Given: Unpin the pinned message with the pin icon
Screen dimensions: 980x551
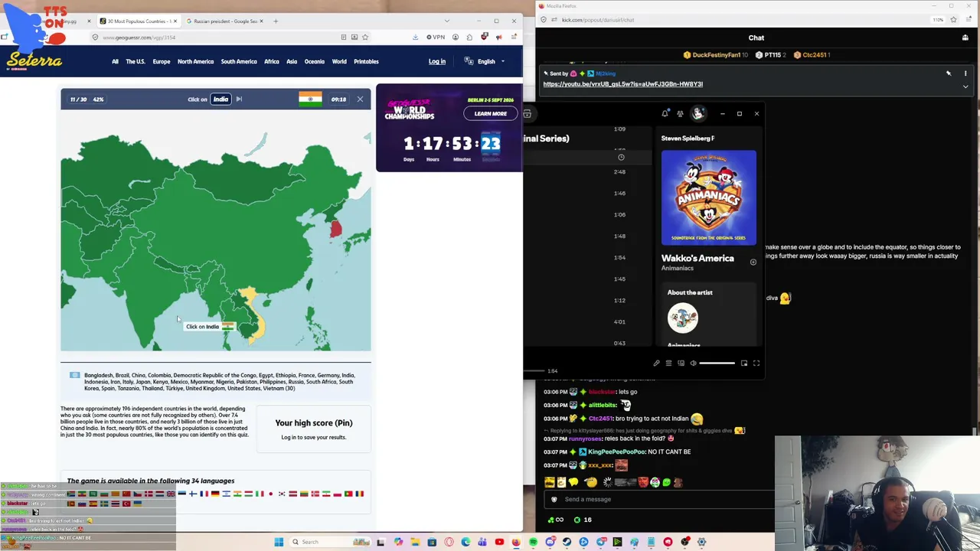Looking at the screenshot, I should (949, 73).
